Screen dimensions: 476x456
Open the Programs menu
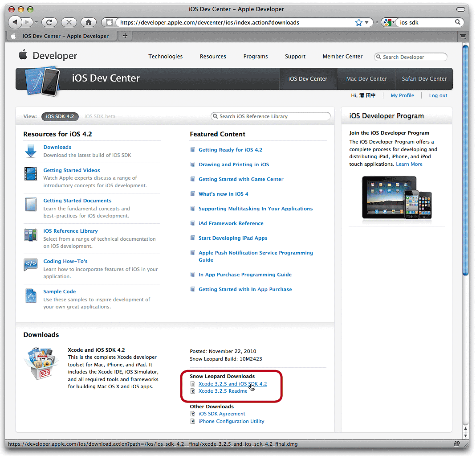[256, 57]
